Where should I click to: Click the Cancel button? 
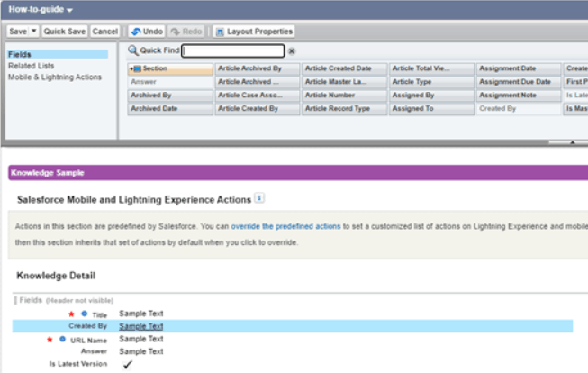coord(105,32)
